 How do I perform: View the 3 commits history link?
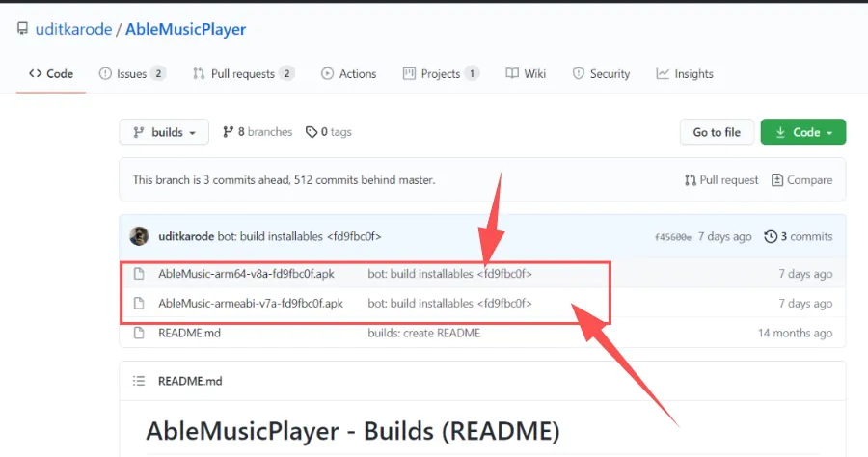tap(799, 236)
